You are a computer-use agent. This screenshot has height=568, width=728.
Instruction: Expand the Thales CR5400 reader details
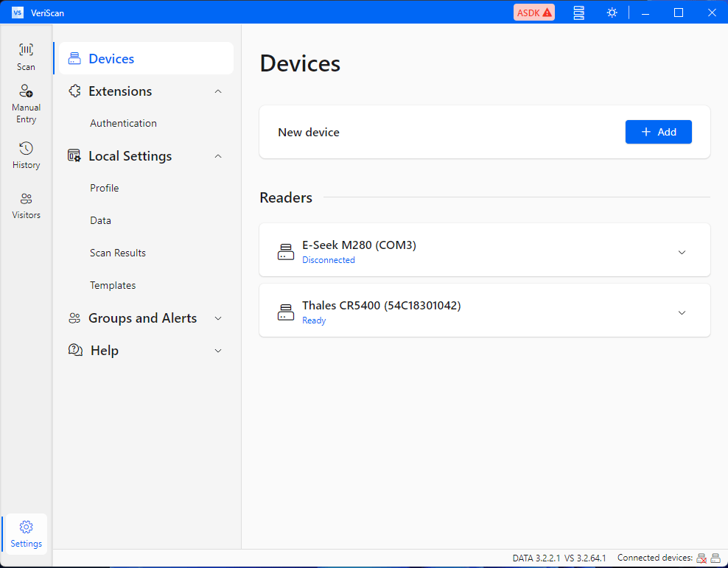682,311
